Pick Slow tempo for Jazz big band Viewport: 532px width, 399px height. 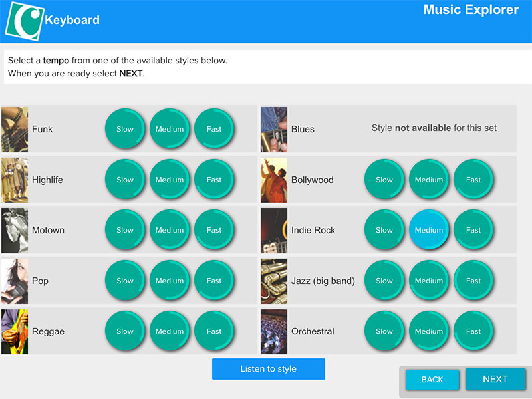click(384, 281)
